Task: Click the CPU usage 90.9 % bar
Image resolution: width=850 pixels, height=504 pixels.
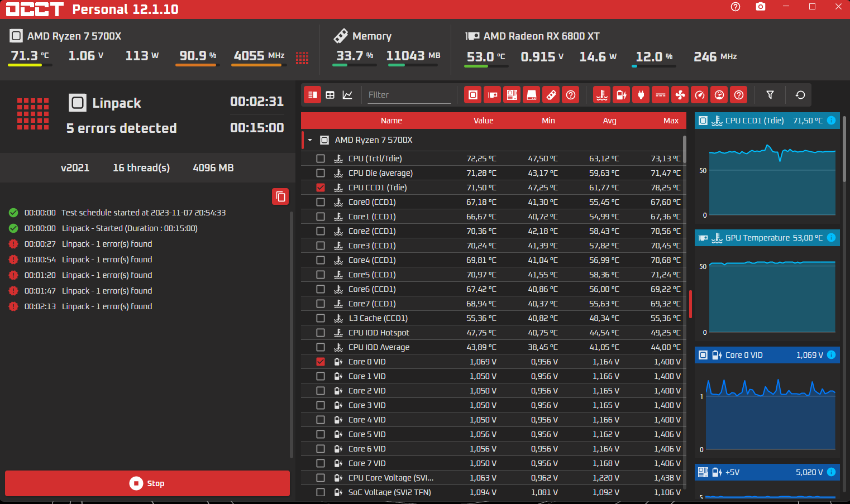Action: click(198, 65)
